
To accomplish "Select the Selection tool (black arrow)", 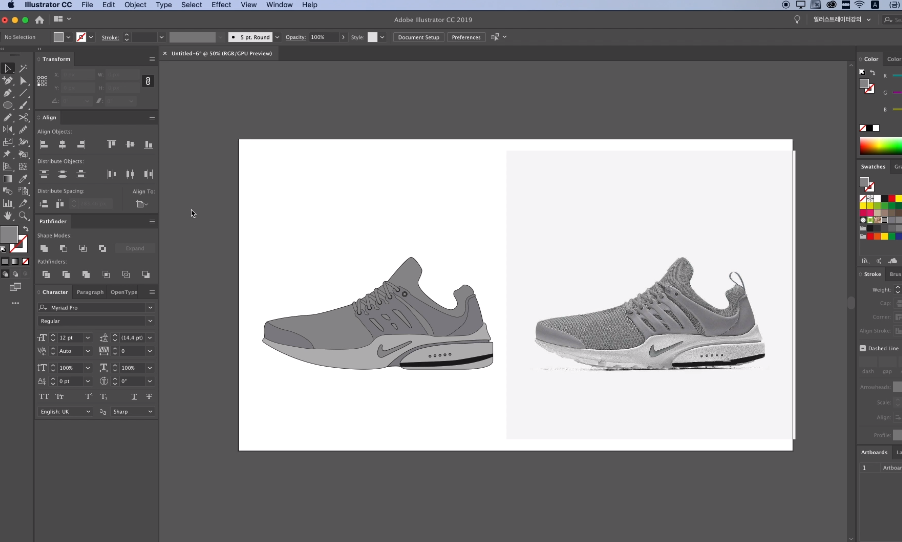I will (7, 68).
